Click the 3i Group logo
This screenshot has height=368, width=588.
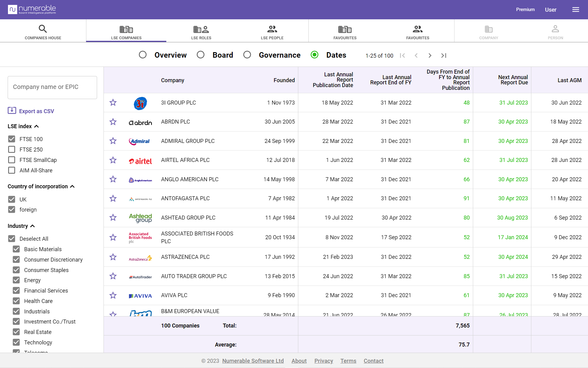click(x=140, y=103)
